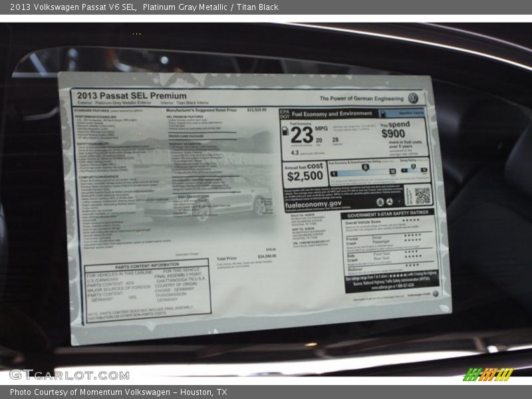Click the EPA DOT badge on fuel label
Screen dimensions: 532x399
pyautogui.click(x=285, y=114)
